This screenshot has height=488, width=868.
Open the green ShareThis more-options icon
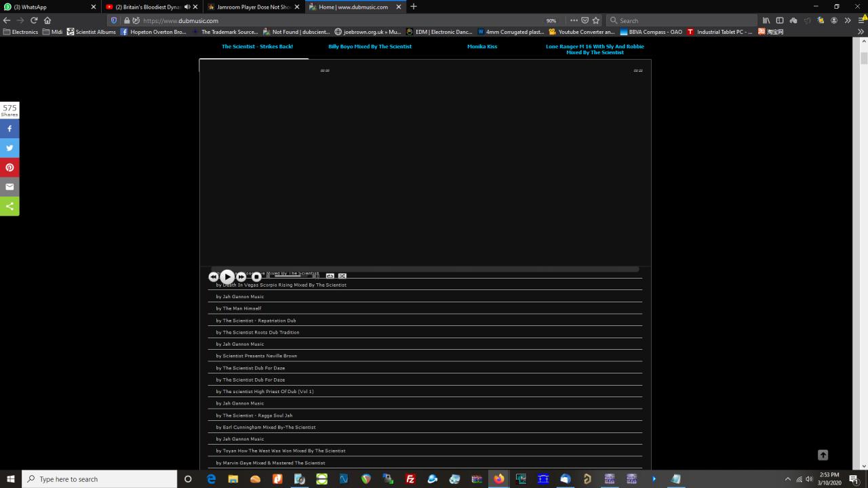pos(9,207)
